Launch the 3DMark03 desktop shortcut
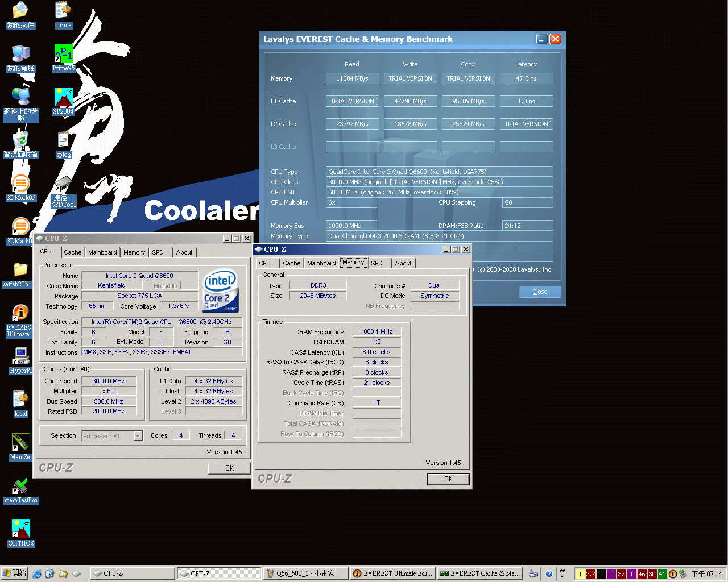This screenshot has height=582, width=728. (20, 188)
